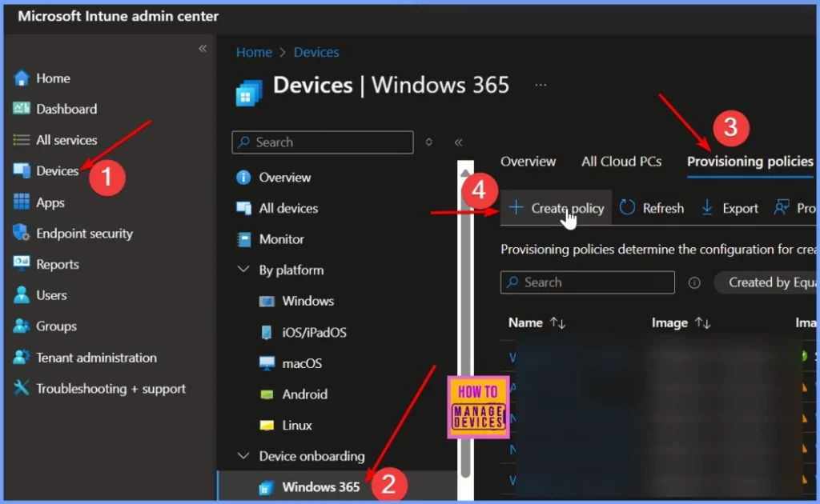Click the Troubleshooting + support tools icon
Image resolution: width=820 pixels, height=504 pixels.
point(22,388)
